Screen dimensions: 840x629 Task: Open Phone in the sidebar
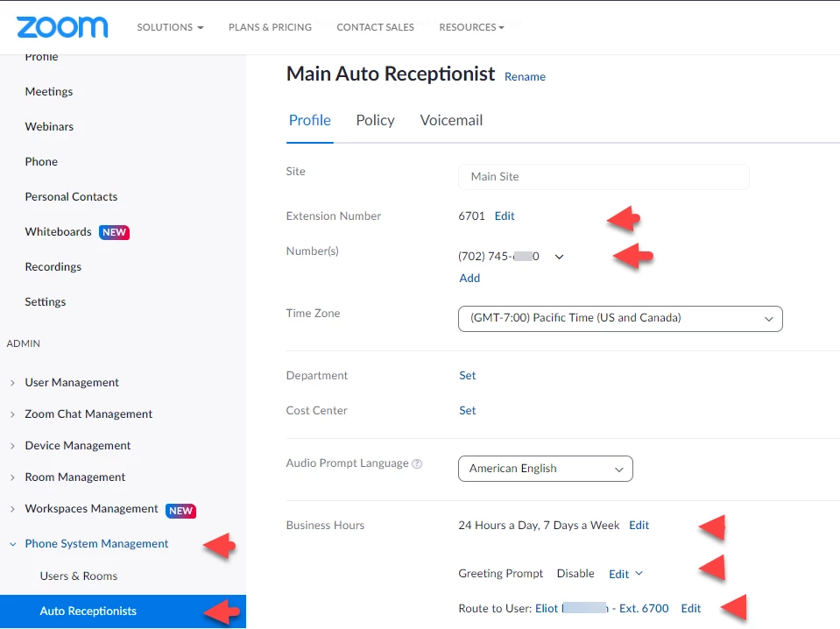(x=41, y=161)
